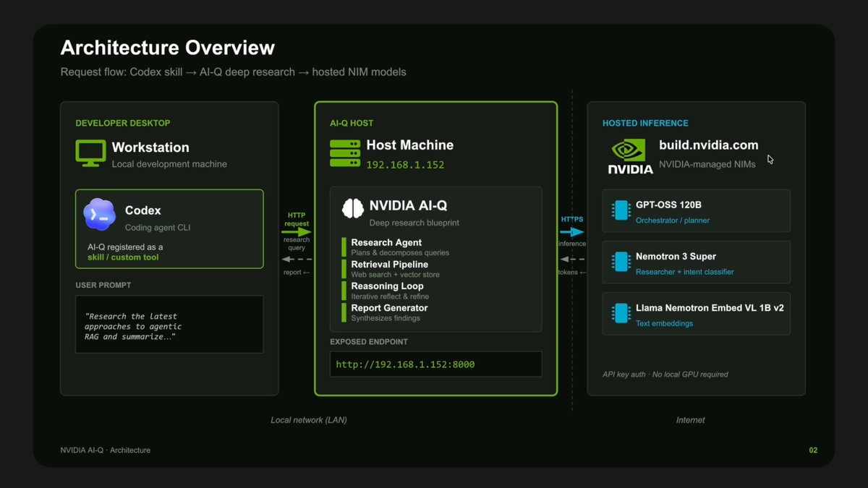Click the Host Machine server stack icon
868x488 pixels.
[345, 154]
